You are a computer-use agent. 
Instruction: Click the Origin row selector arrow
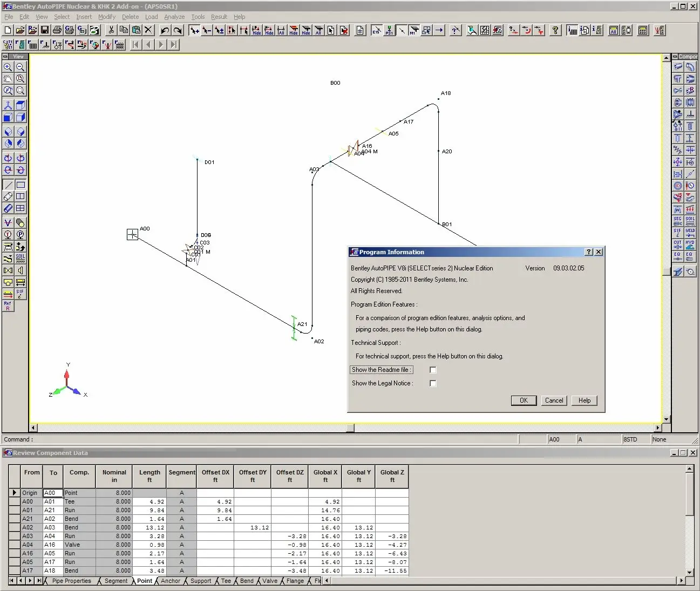[15, 493]
